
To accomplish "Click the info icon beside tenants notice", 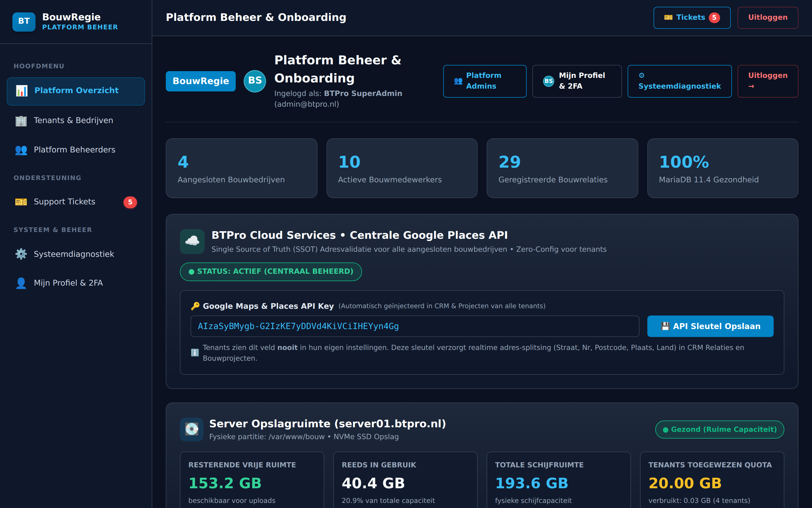I will pyautogui.click(x=195, y=353).
